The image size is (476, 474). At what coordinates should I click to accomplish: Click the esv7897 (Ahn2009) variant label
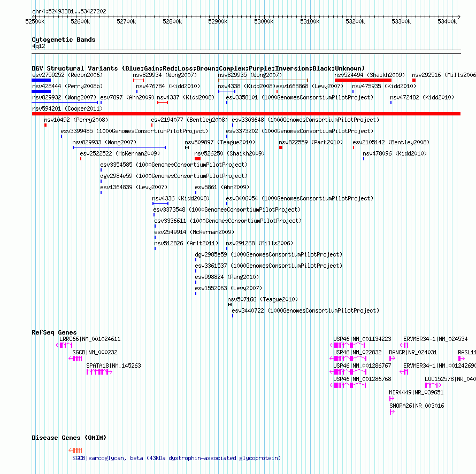(x=127, y=97)
